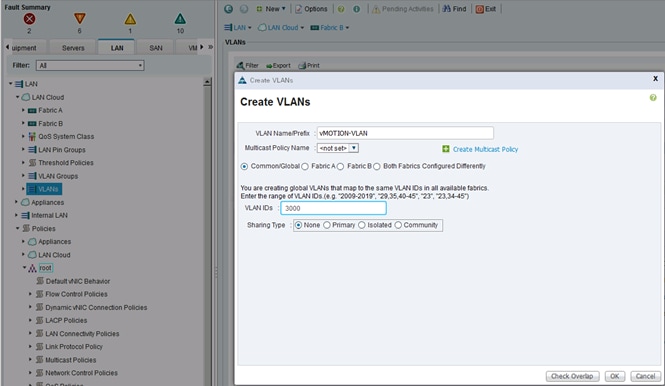The image size is (665, 386).
Task: Expand the Fabric A tree node
Action: pos(23,110)
